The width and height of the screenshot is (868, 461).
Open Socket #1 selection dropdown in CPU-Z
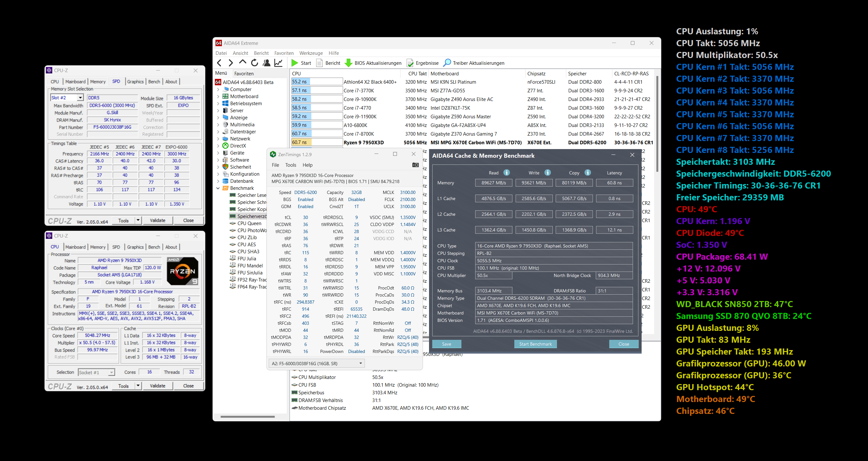coord(111,373)
